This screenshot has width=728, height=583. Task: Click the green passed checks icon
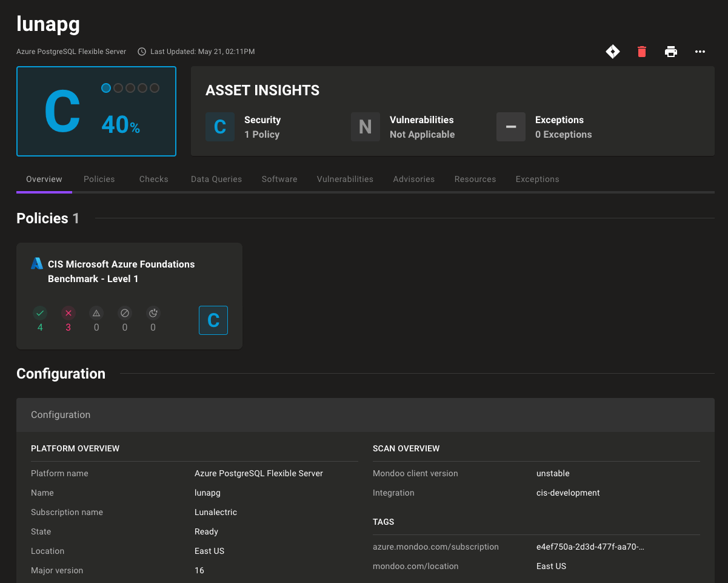[40, 312]
